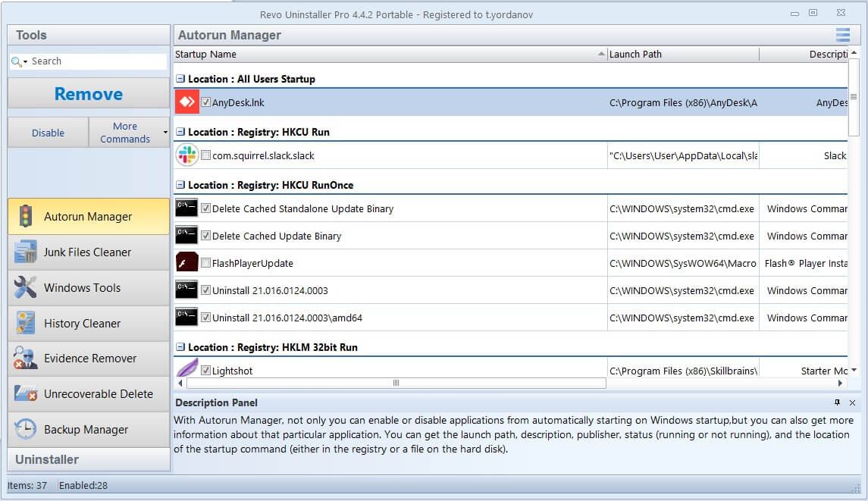Click the horizontal scrollbar thumb
The width and height of the screenshot is (868, 501).
396,383
